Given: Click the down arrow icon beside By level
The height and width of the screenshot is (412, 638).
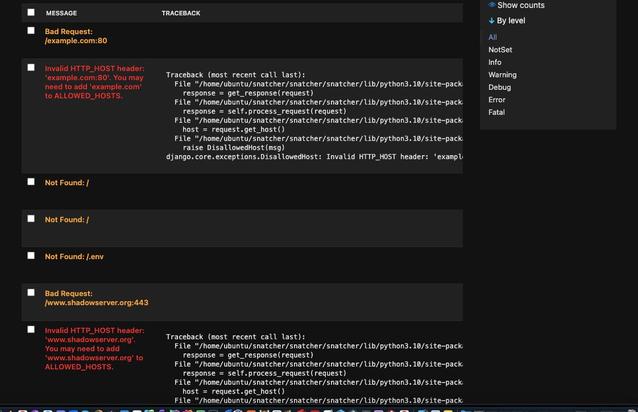Looking at the screenshot, I should [491, 20].
